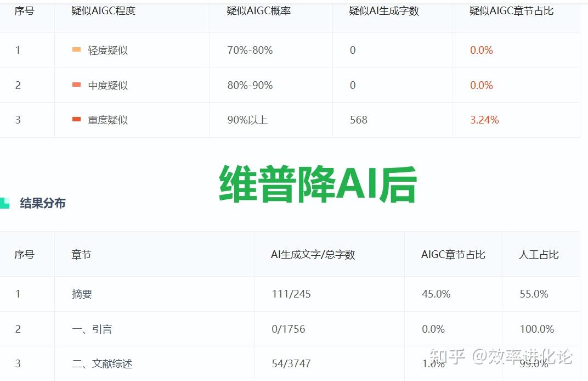Select the 中度疑似 label
This screenshot has height=381, width=588.
click(x=108, y=85)
